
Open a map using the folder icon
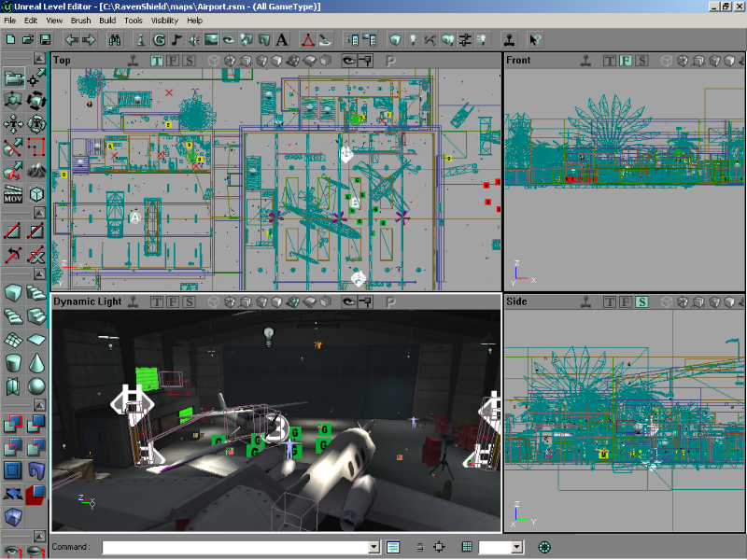(28, 40)
